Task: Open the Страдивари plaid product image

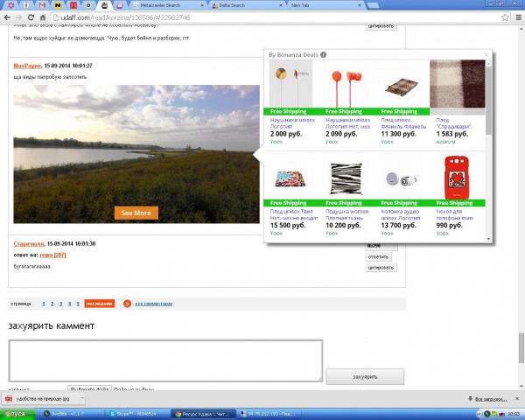Action: tap(458, 84)
